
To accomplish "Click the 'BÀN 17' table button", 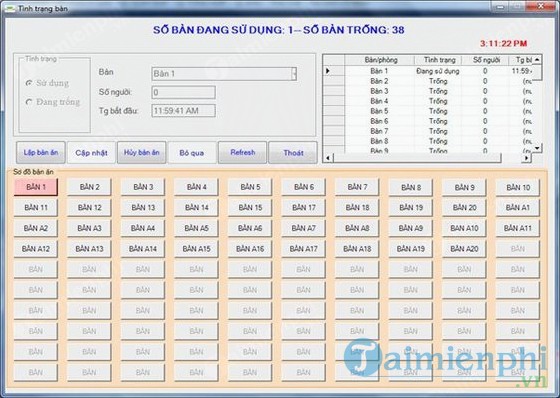I will point(304,208).
